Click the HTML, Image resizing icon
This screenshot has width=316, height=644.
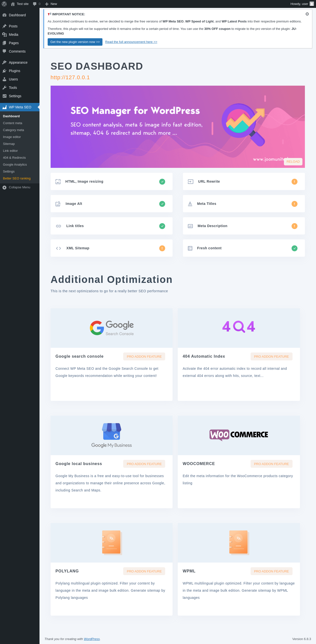[x=58, y=182]
